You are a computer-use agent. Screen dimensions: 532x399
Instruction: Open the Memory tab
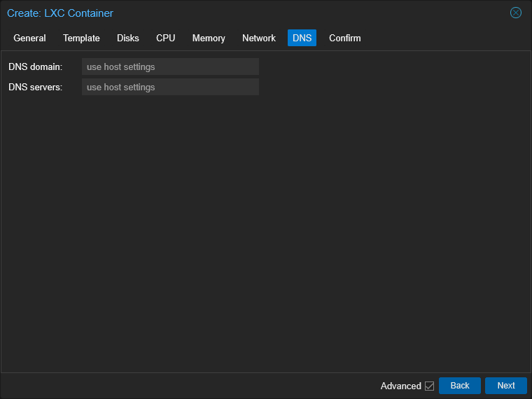[209, 38]
